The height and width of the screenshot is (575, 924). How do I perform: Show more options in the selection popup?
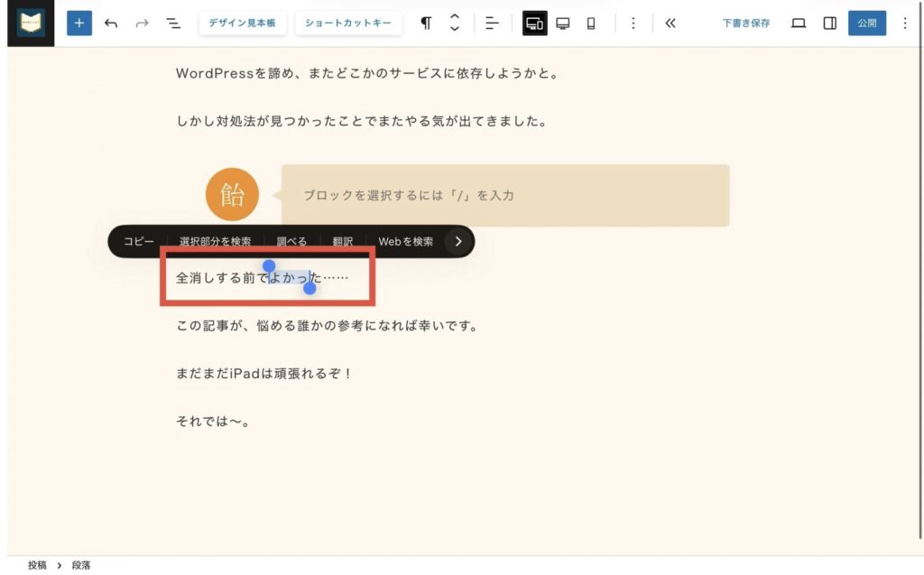tap(458, 242)
